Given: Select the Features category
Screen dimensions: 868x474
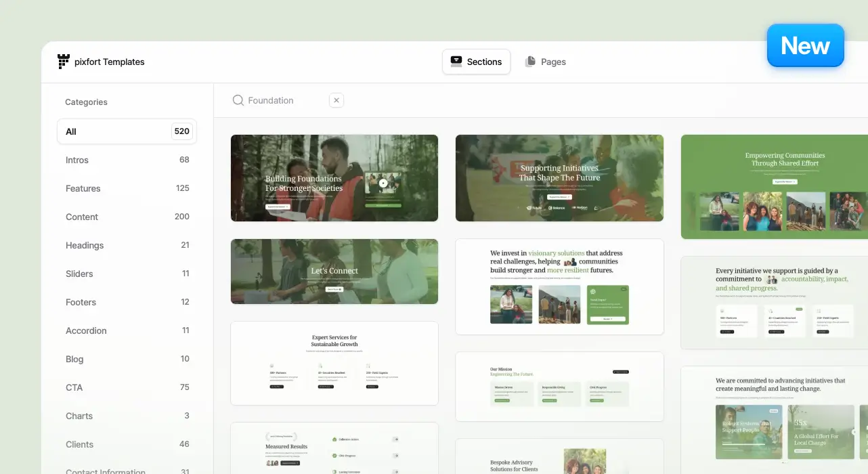Looking at the screenshot, I should point(127,188).
